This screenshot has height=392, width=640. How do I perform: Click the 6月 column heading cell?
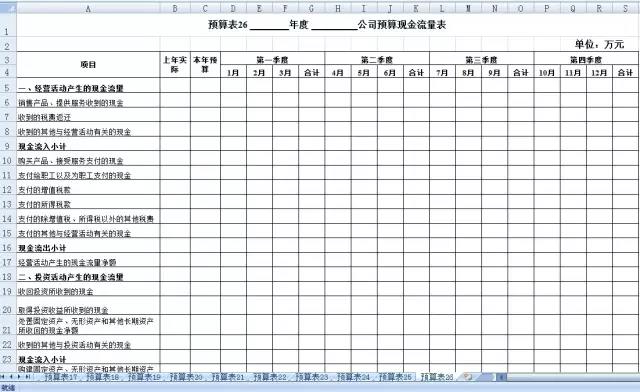coord(390,72)
